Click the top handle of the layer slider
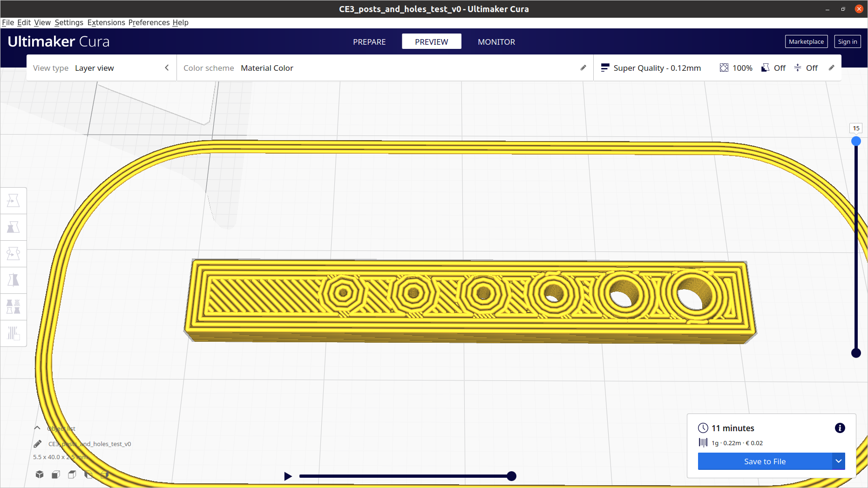 click(856, 141)
